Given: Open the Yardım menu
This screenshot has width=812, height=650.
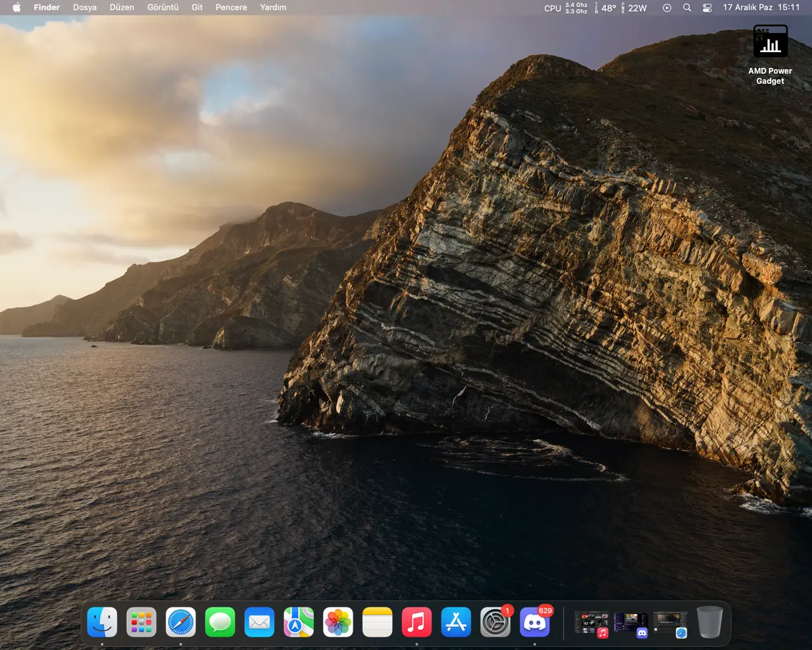Looking at the screenshot, I should point(273,8).
